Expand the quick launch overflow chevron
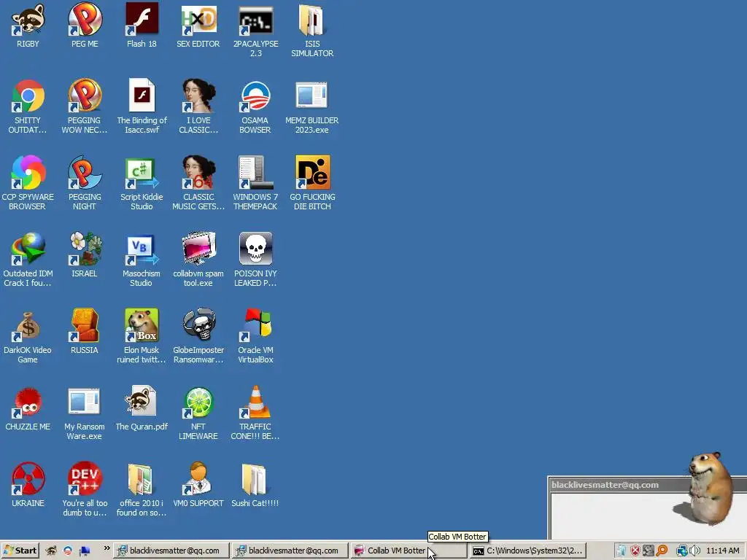Image resolution: width=747 pixels, height=560 pixels. pos(107,548)
